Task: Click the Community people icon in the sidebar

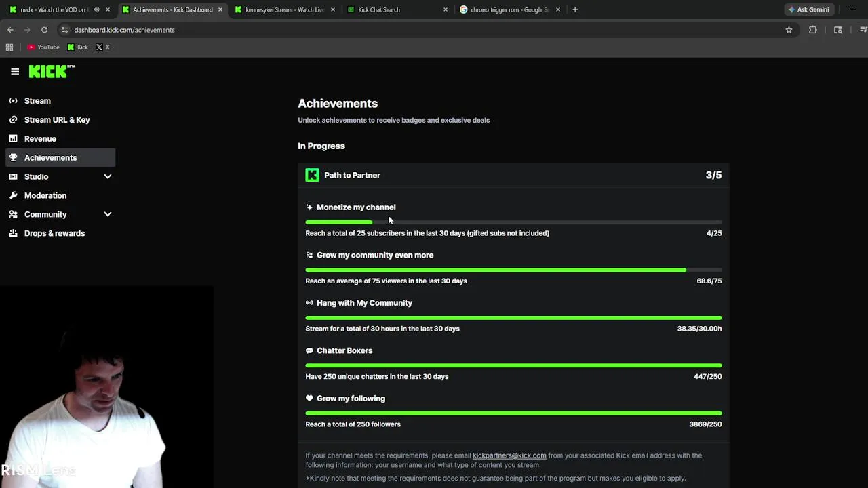Action: pos(13,215)
